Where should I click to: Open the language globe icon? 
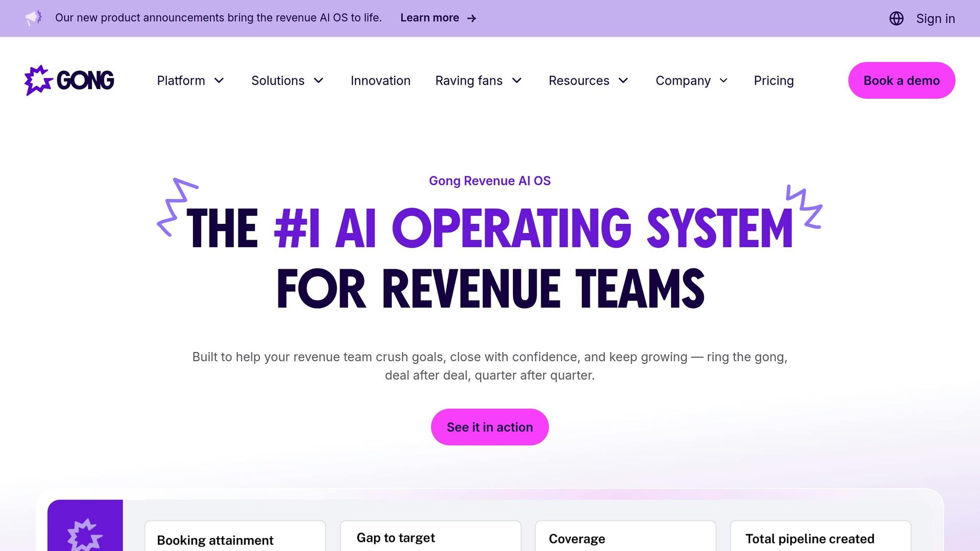pyautogui.click(x=897, y=18)
